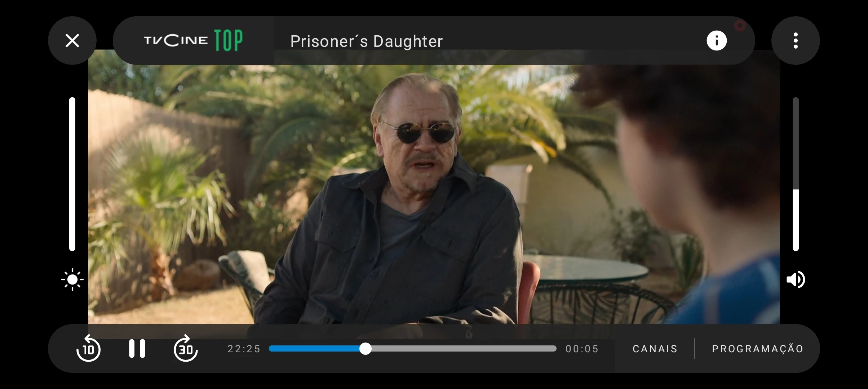
Task: Open the program info icon
Action: click(x=717, y=40)
